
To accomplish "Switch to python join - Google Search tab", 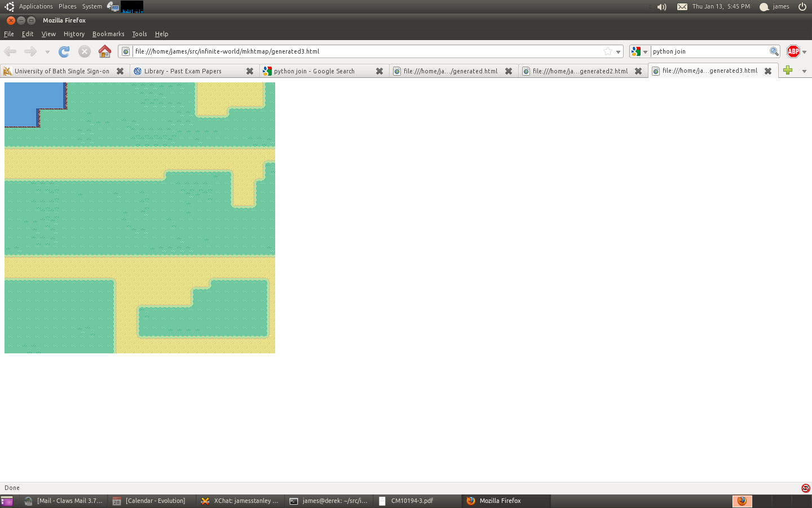I will (314, 71).
